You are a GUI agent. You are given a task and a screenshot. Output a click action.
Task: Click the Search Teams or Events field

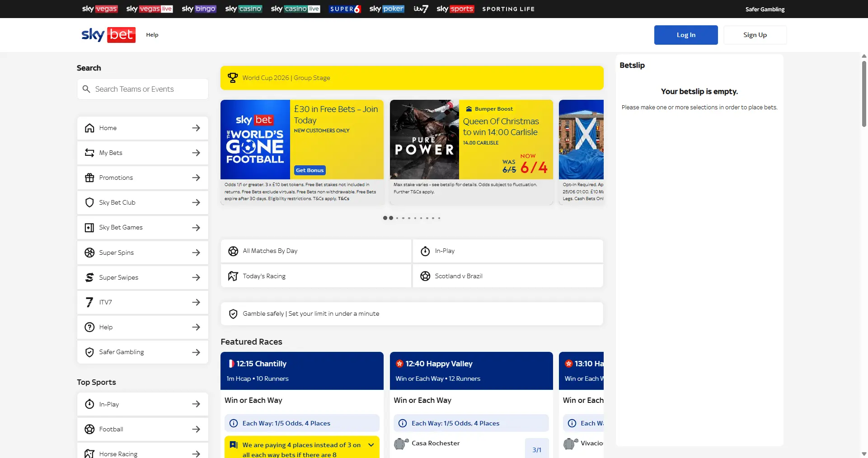(x=143, y=89)
